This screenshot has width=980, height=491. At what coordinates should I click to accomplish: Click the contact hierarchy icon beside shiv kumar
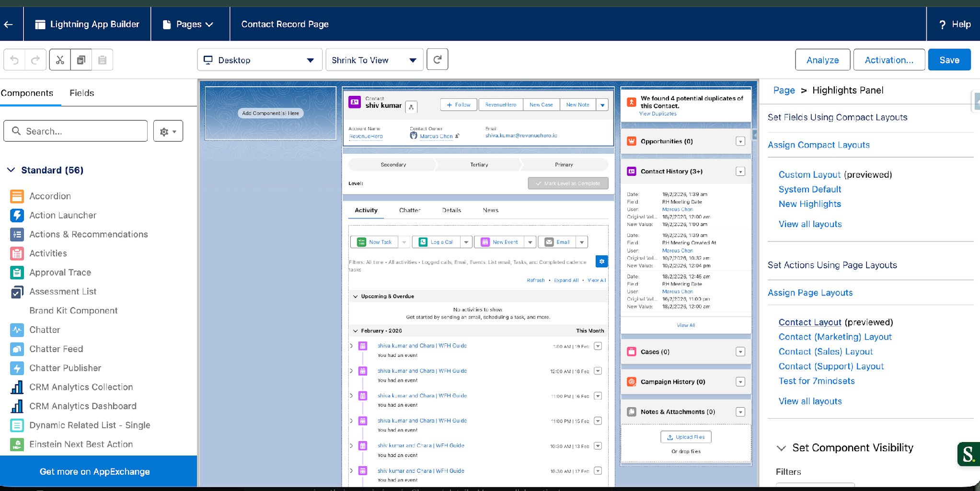(411, 107)
